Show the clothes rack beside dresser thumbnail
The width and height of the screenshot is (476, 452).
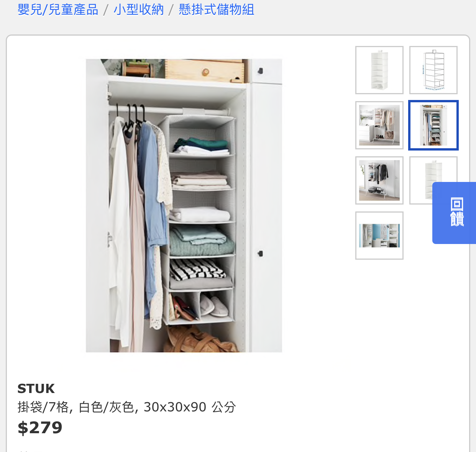(x=379, y=125)
